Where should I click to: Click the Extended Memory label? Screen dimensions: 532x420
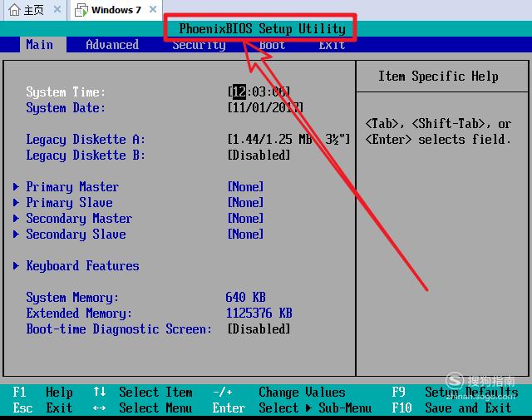(79, 313)
